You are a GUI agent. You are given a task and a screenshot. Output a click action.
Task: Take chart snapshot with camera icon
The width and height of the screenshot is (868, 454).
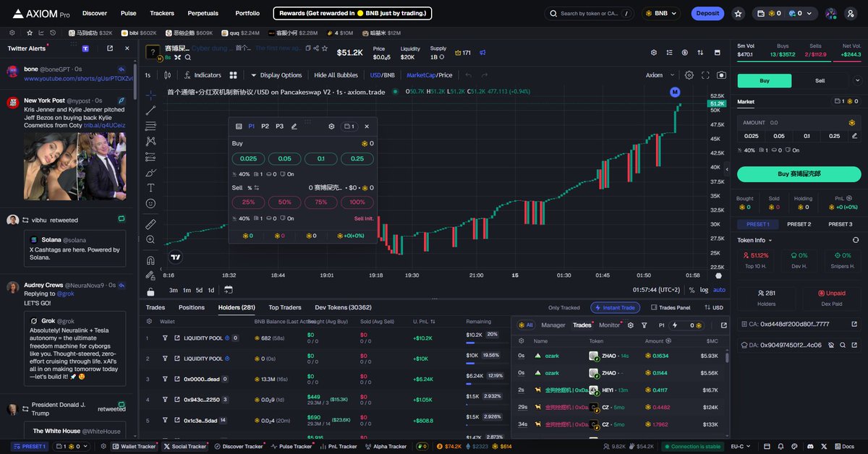721,75
